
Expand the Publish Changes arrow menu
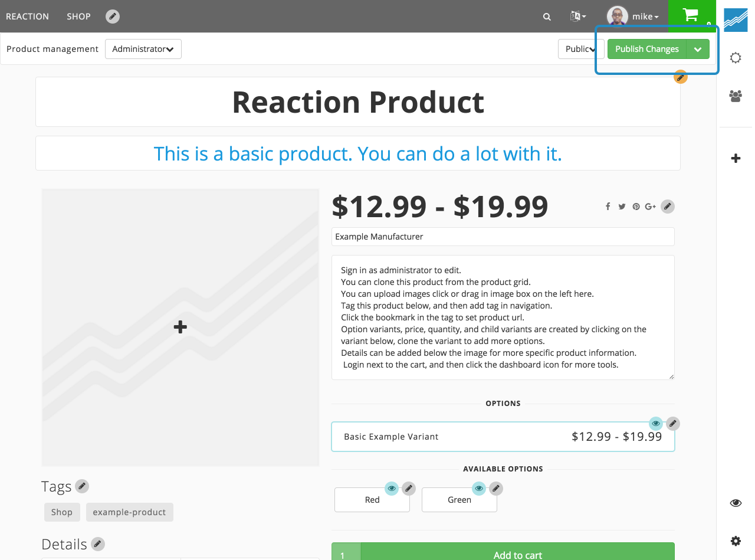click(x=698, y=49)
